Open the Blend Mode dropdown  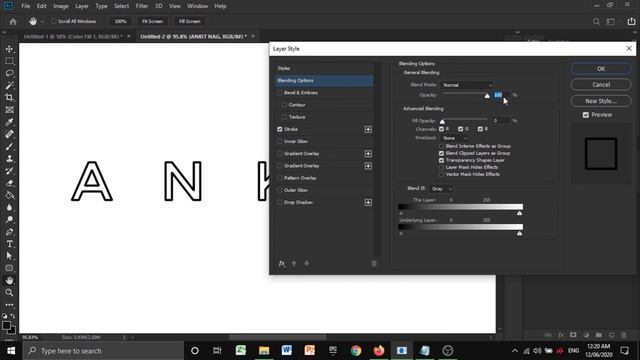tap(467, 85)
